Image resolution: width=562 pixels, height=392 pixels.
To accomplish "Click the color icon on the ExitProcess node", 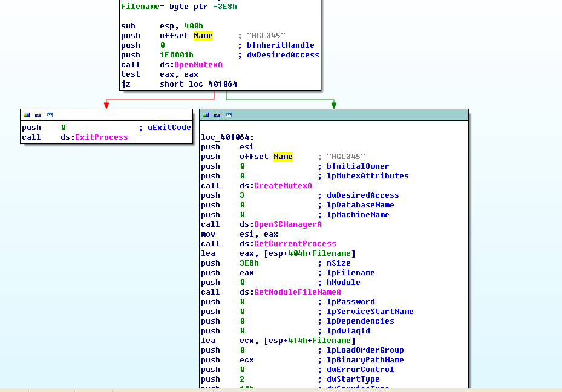I will [27, 115].
